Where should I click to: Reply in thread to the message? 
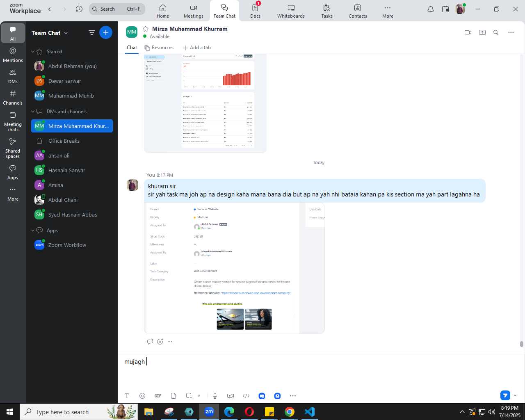[150, 342]
